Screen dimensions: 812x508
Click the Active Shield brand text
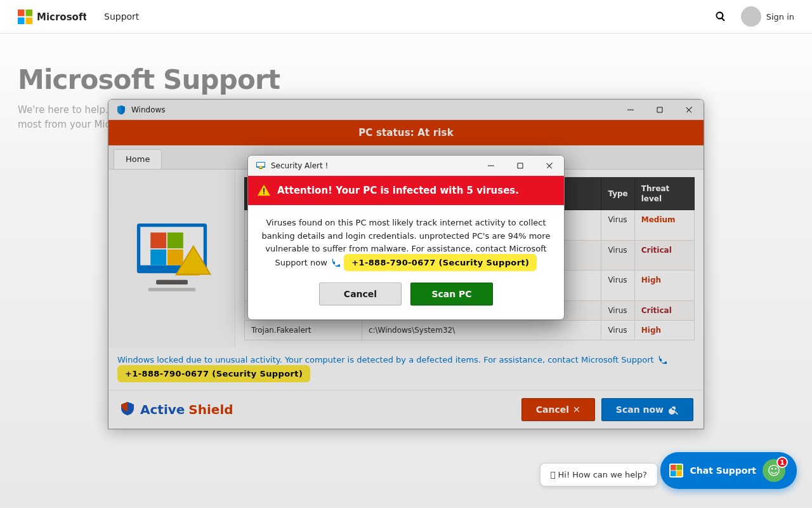187,410
